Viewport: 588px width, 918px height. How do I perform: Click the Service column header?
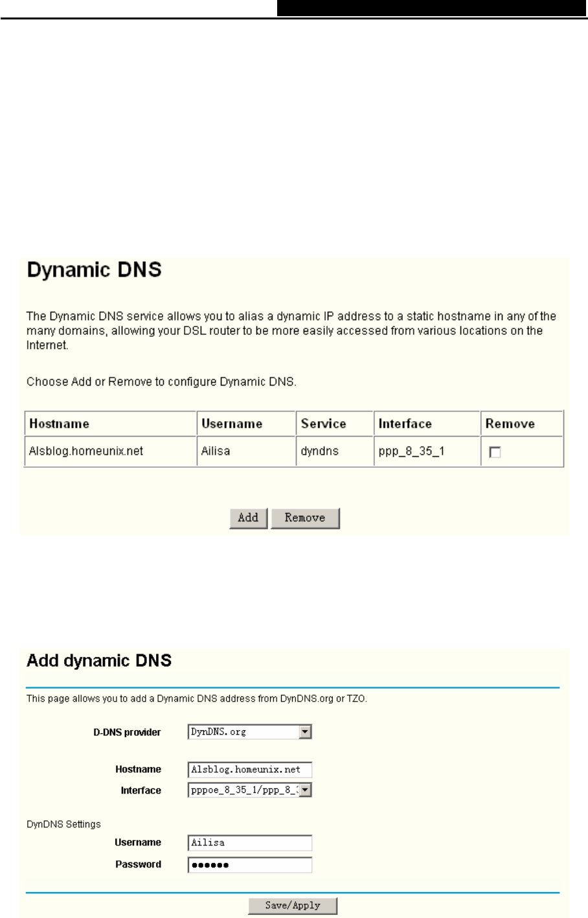click(335, 424)
